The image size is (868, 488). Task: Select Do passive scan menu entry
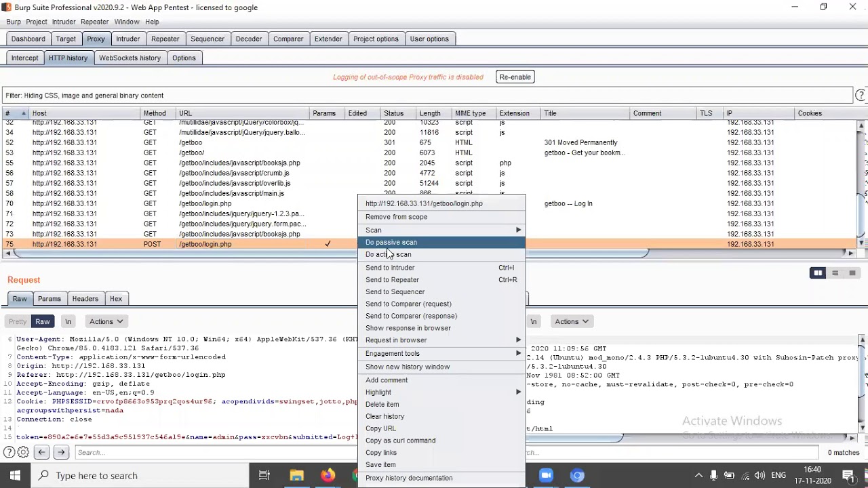441,242
